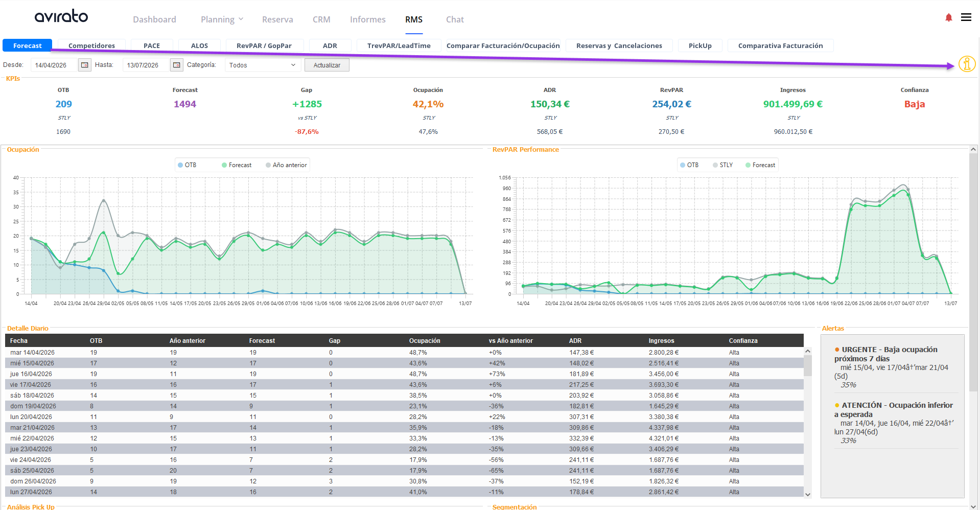This screenshot has height=510, width=980.
Task: Click the yellow info help icon
Action: [967, 64]
